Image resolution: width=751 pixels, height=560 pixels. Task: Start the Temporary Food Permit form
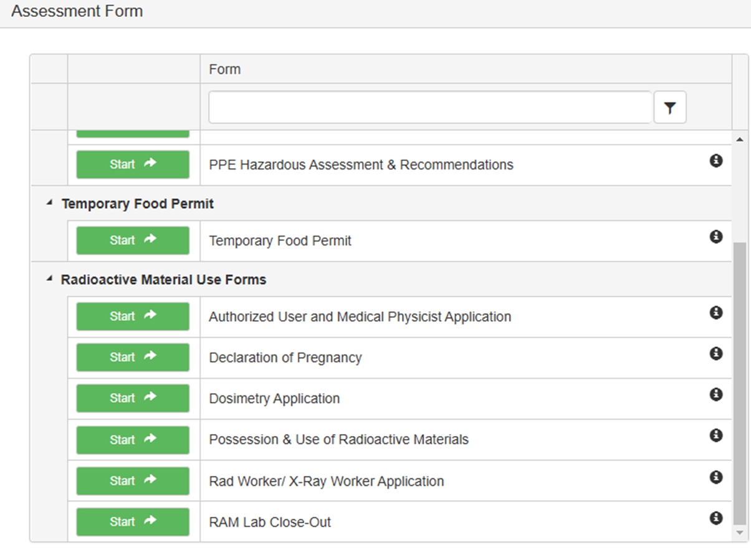click(133, 240)
